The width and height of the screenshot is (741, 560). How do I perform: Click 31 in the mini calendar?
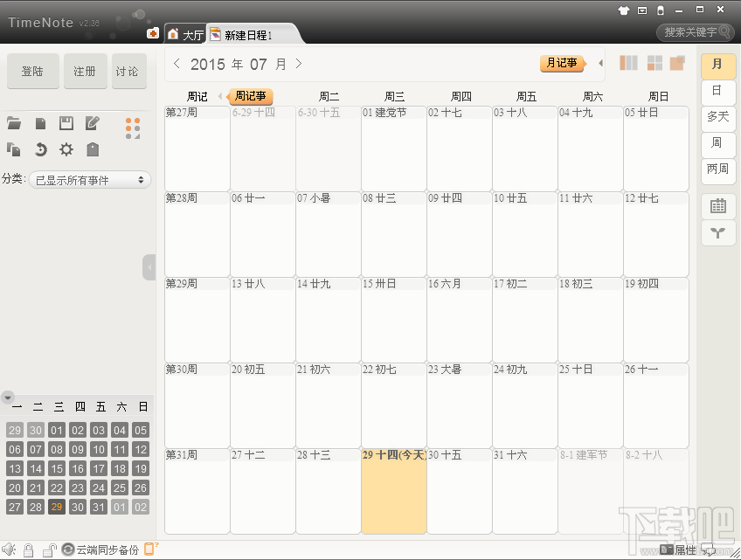pos(99,507)
